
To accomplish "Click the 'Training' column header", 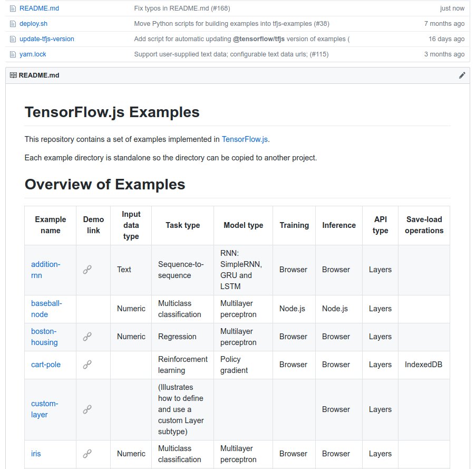I will (x=294, y=225).
